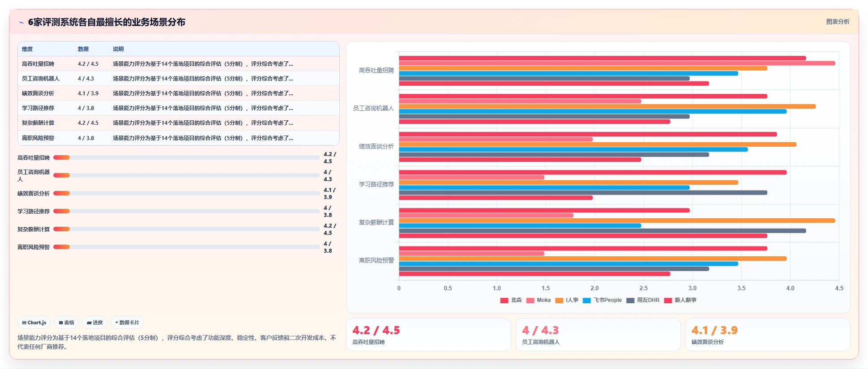
Task: Click the 维度 column header
Action: point(27,49)
